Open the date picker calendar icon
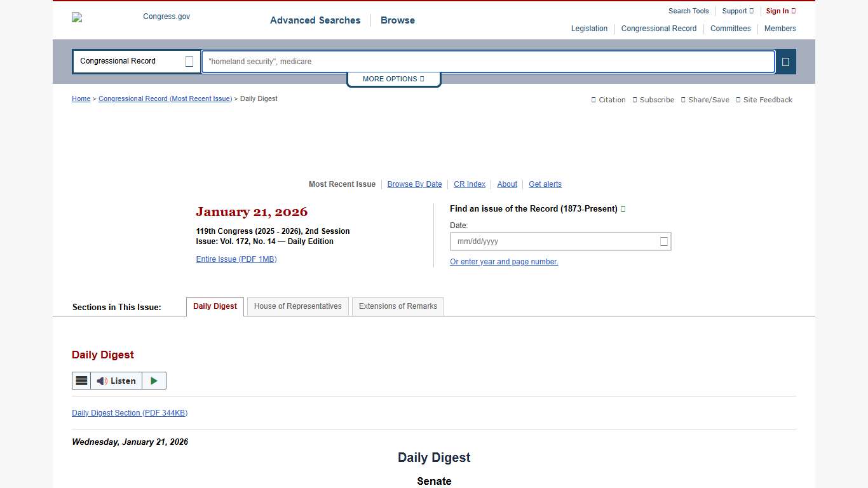Viewport: 868px width, 488px height. click(x=663, y=241)
